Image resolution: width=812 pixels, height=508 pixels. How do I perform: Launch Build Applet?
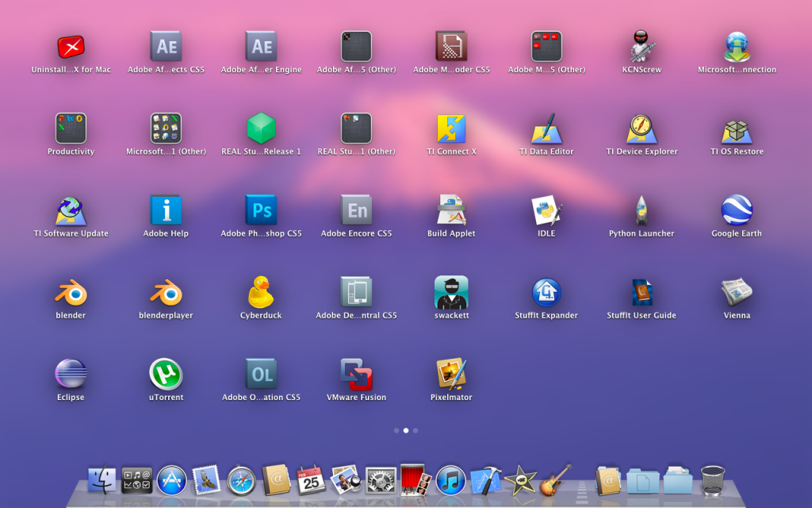(451, 210)
